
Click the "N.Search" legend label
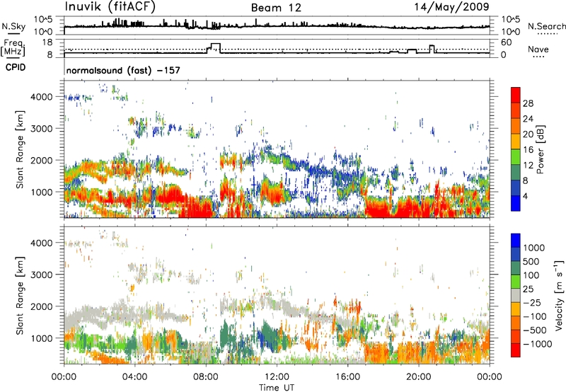click(x=546, y=26)
